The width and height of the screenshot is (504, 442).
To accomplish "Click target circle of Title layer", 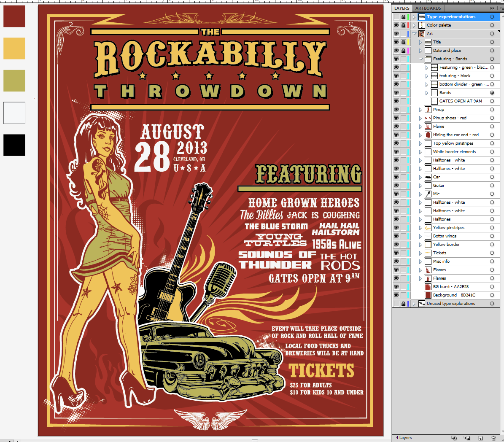I will tap(492, 42).
